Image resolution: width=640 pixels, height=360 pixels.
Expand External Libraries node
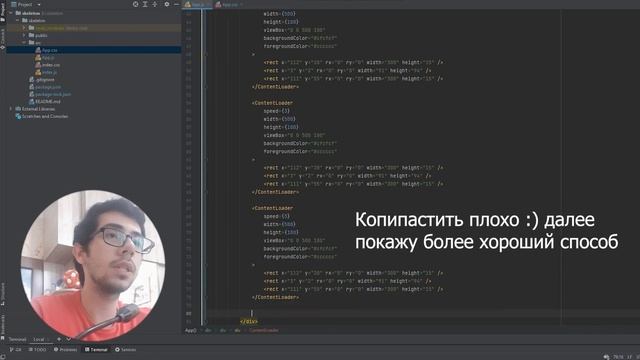tap(11, 109)
